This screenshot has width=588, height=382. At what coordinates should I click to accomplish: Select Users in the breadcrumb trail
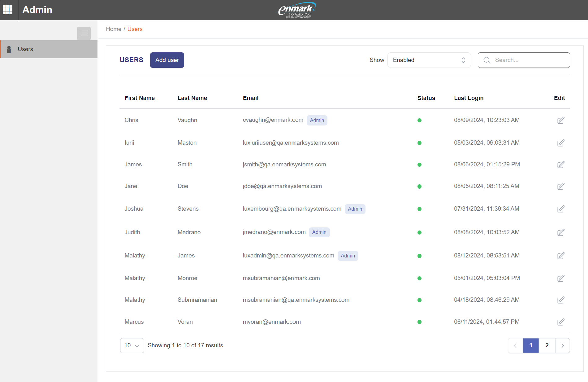click(x=135, y=29)
